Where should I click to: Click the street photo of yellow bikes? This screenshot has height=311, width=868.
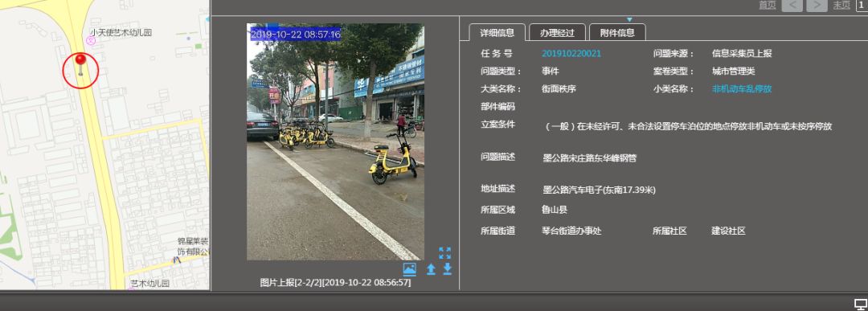(x=335, y=141)
